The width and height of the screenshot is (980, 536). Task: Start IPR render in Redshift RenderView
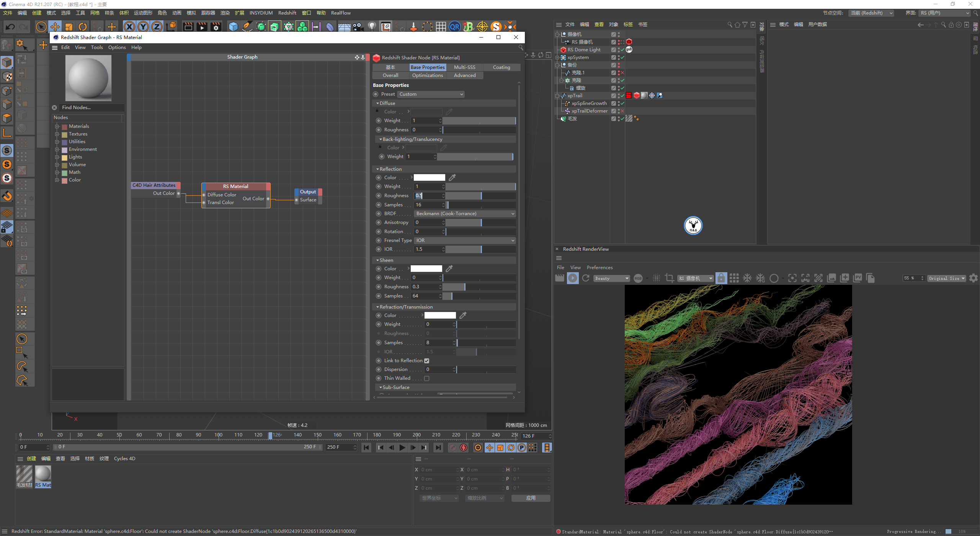[x=573, y=278]
